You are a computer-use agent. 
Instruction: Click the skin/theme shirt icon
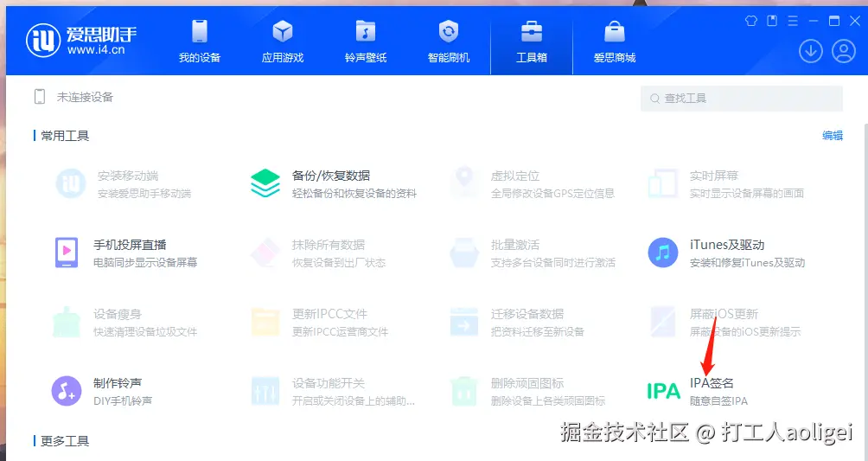point(751,21)
